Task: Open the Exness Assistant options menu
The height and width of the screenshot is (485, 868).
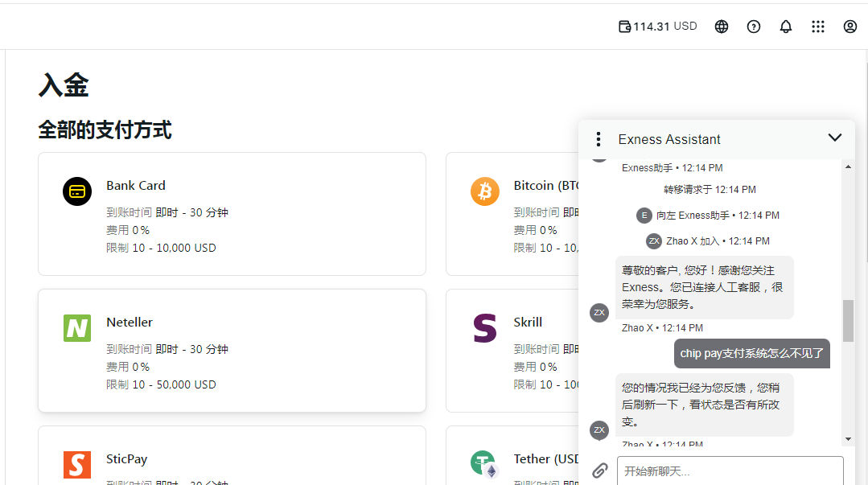Action: [598, 139]
